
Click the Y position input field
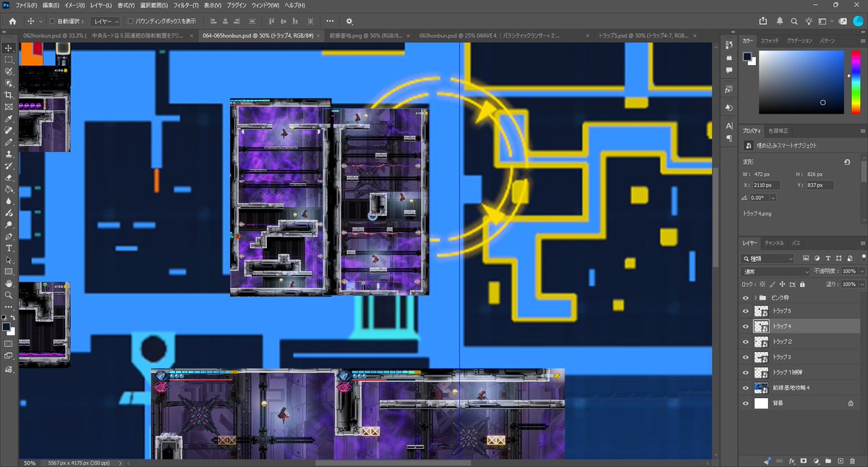pos(820,185)
